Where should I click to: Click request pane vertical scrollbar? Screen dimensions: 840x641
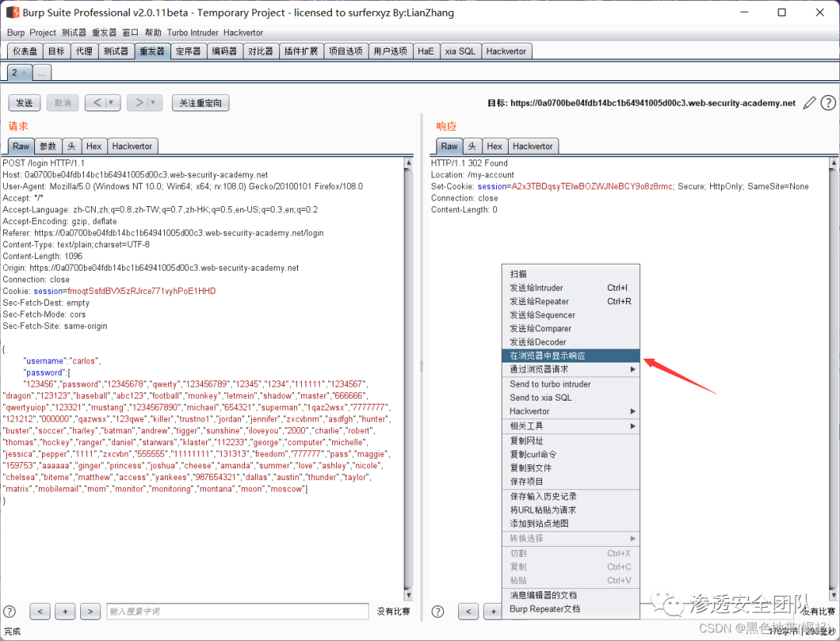[x=409, y=378]
